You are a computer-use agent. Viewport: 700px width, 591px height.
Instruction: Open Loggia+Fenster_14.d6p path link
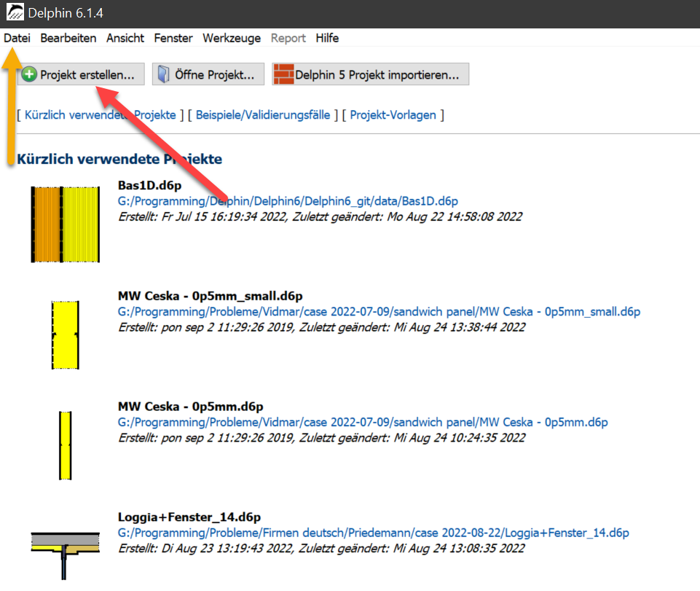(x=373, y=533)
